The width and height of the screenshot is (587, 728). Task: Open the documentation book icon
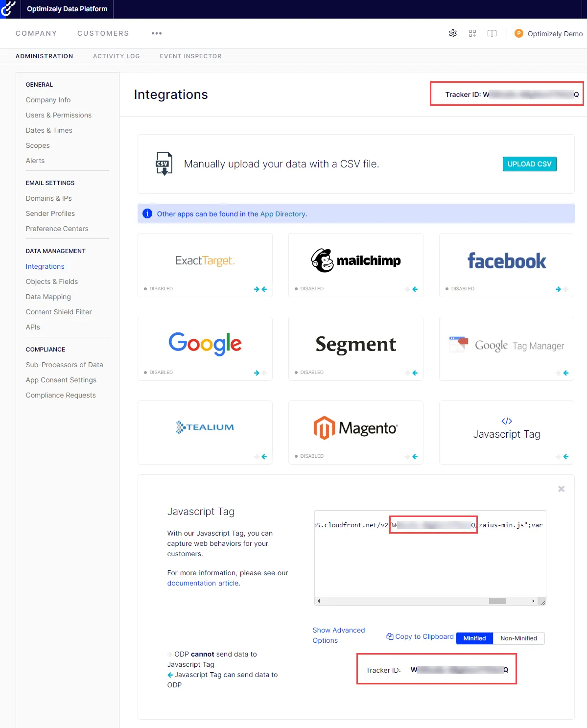[x=492, y=33]
